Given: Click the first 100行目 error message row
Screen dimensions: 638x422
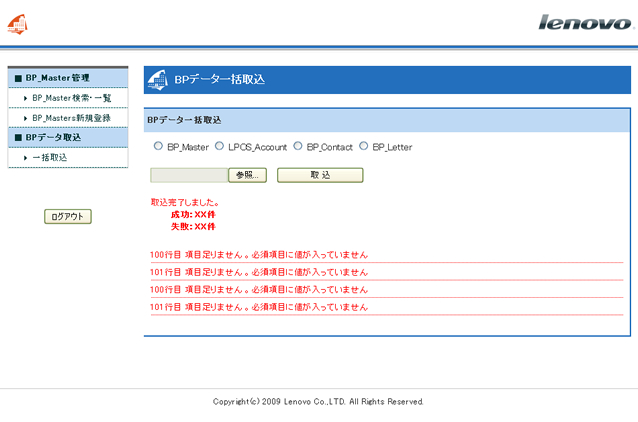Looking at the screenshot, I should point(259,255).
